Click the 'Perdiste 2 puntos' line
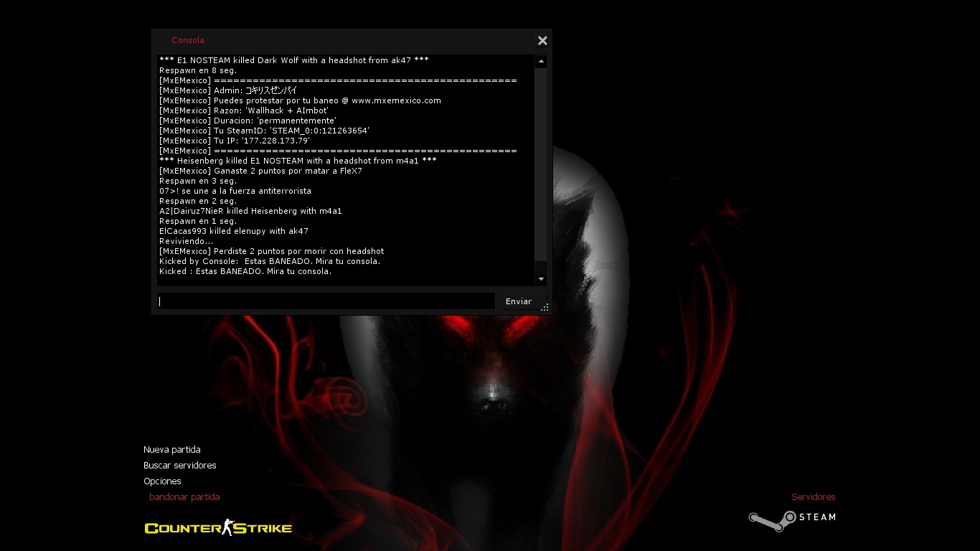Screen dimensions: 980x551 [x=271, y=251]
